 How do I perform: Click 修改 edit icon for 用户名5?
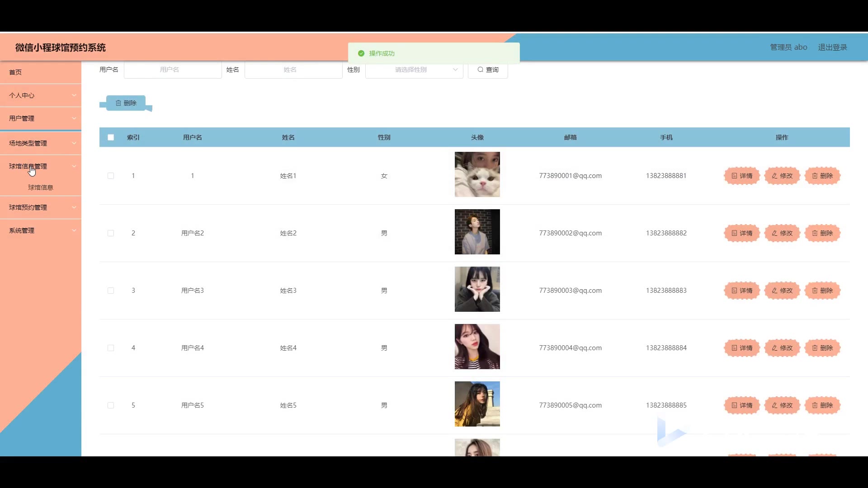tap(782, 405)
